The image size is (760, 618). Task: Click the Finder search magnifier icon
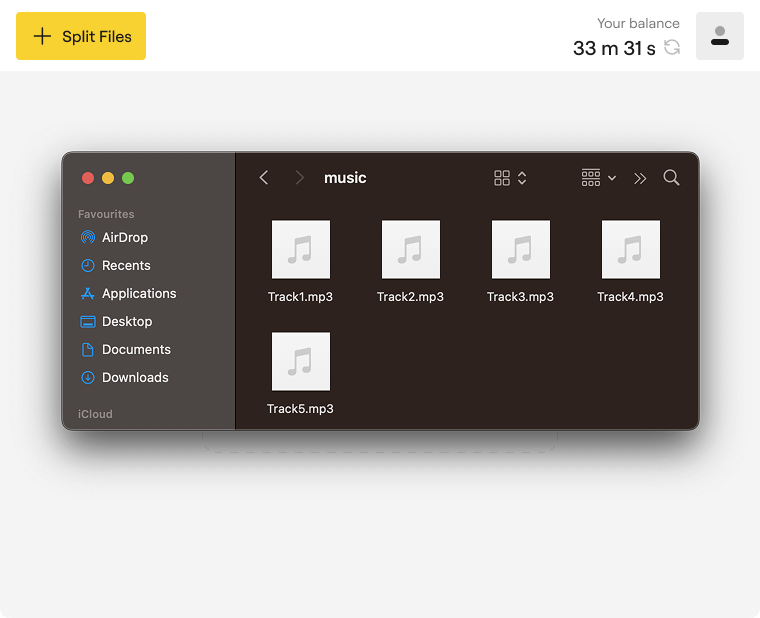671,178
